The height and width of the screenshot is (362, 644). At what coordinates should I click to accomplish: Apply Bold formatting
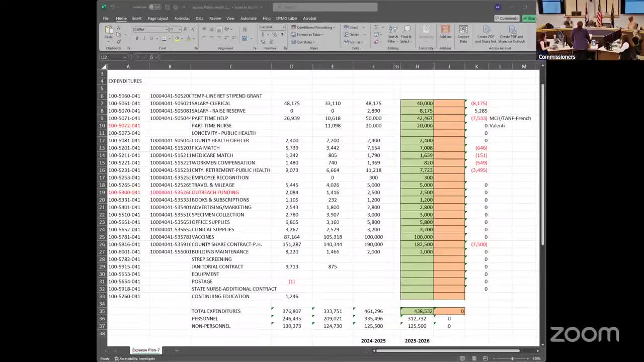coord(137,38)
